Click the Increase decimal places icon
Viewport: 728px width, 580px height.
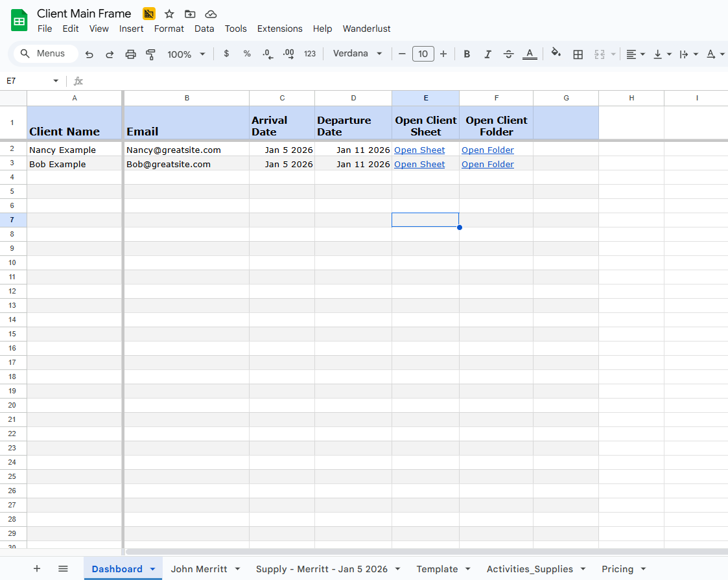(288, 54)
